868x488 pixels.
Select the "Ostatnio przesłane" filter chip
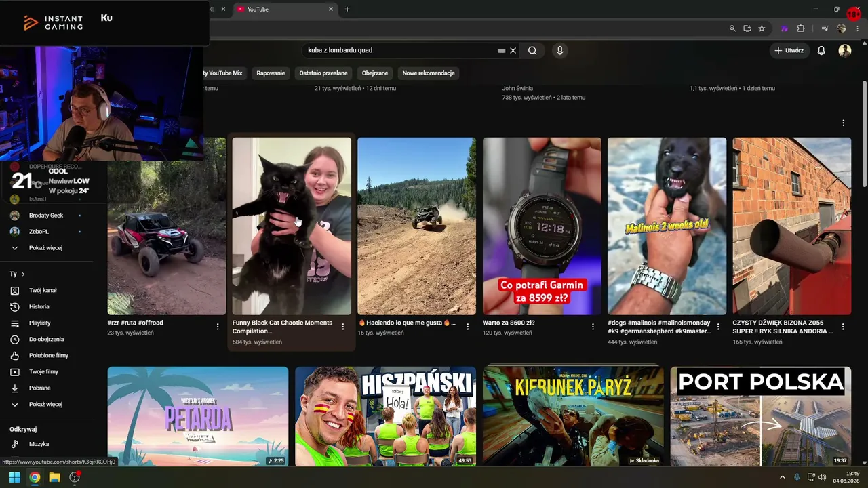tap(323, 73)
